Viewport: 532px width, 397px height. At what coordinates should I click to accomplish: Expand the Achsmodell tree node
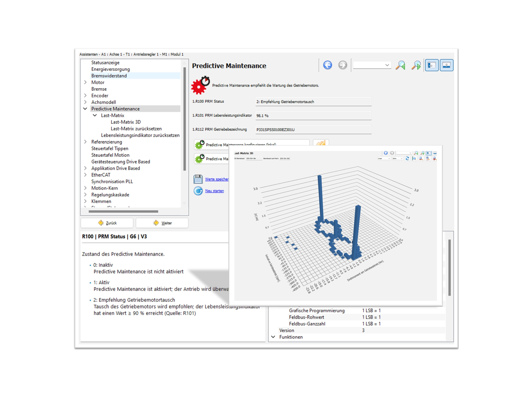[x=86, y=102]
